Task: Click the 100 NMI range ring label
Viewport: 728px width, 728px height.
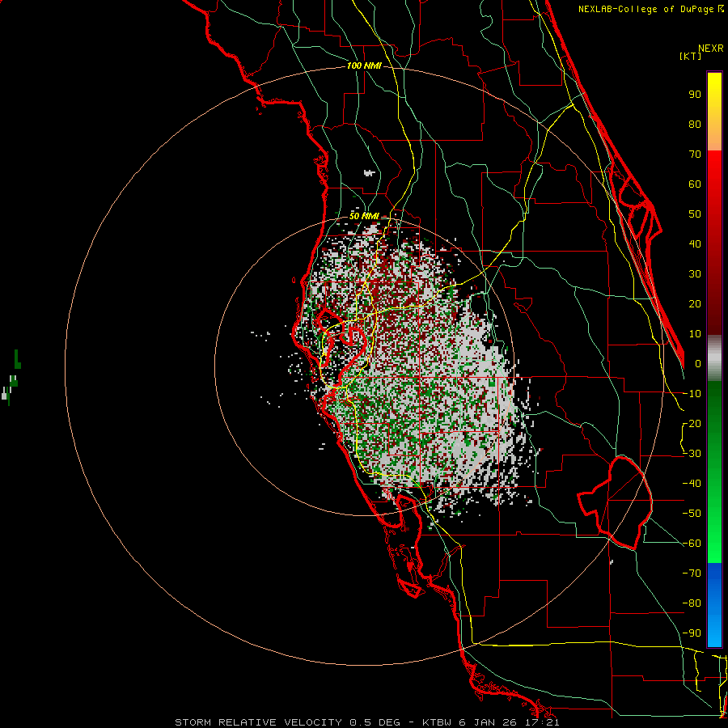Action: (x=364, y=66)
